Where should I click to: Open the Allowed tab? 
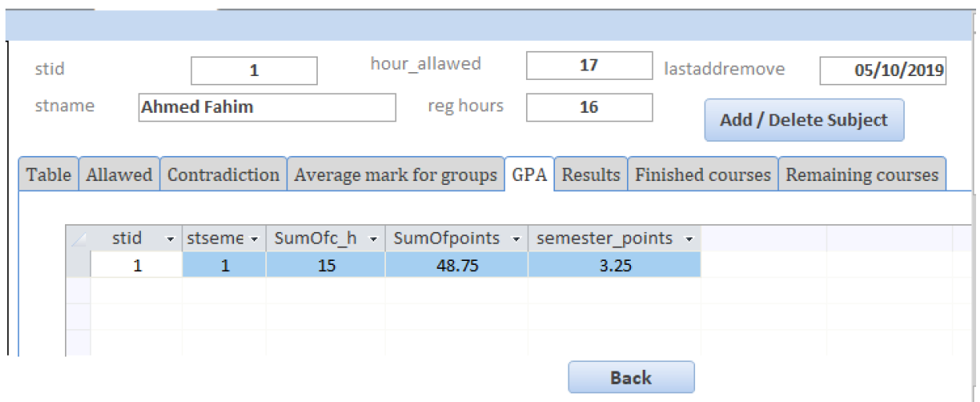(119, 174)
